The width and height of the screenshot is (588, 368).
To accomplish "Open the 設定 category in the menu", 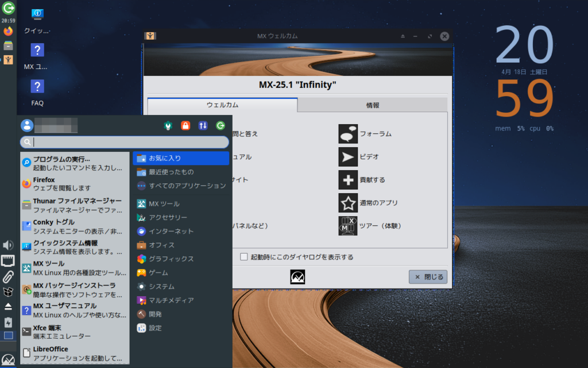I will coord(155,328).
